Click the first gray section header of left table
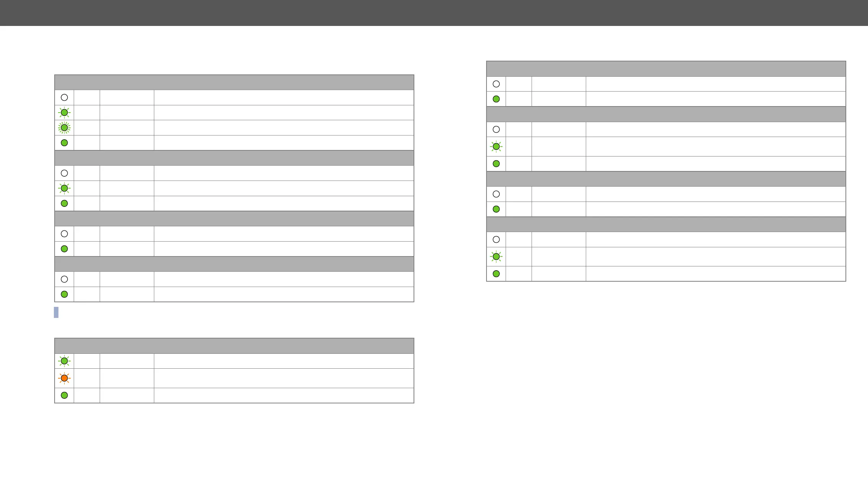The height and width of the screenshot is (487, 868). tap(234, 82)
